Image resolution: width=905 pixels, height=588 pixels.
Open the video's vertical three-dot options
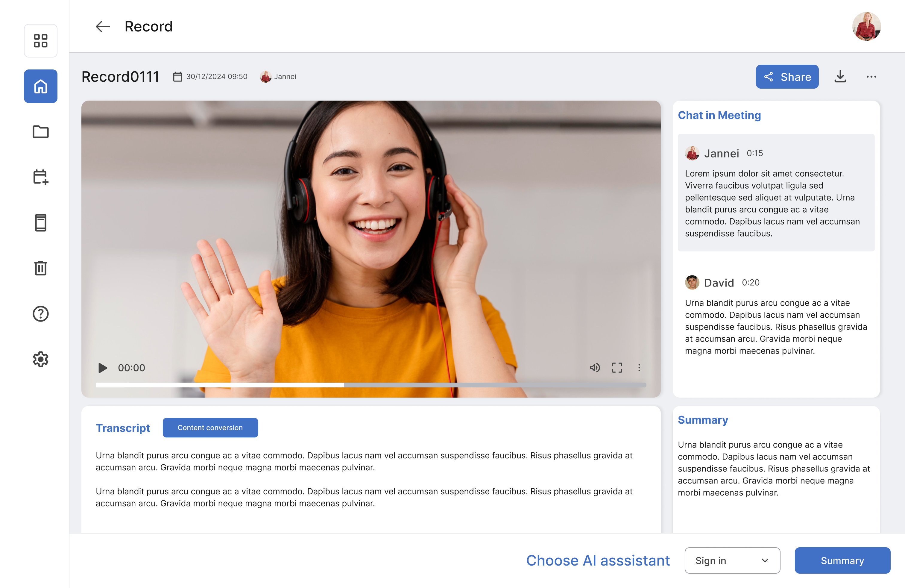[x=639, y=367]
